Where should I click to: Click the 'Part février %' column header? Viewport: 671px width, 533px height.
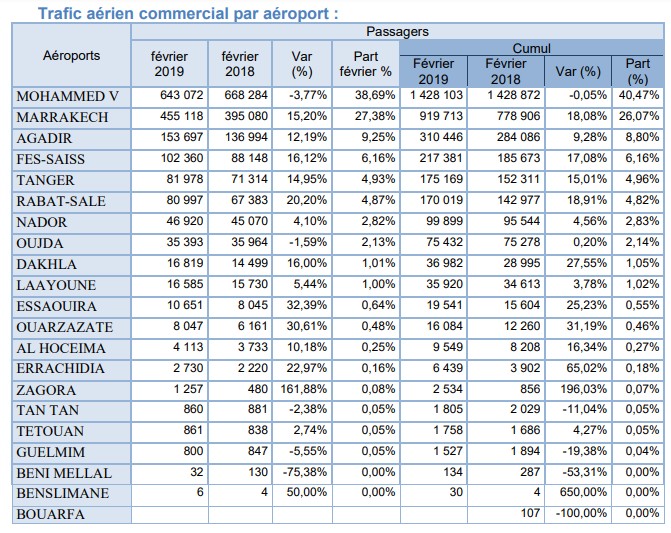[365, 63]
